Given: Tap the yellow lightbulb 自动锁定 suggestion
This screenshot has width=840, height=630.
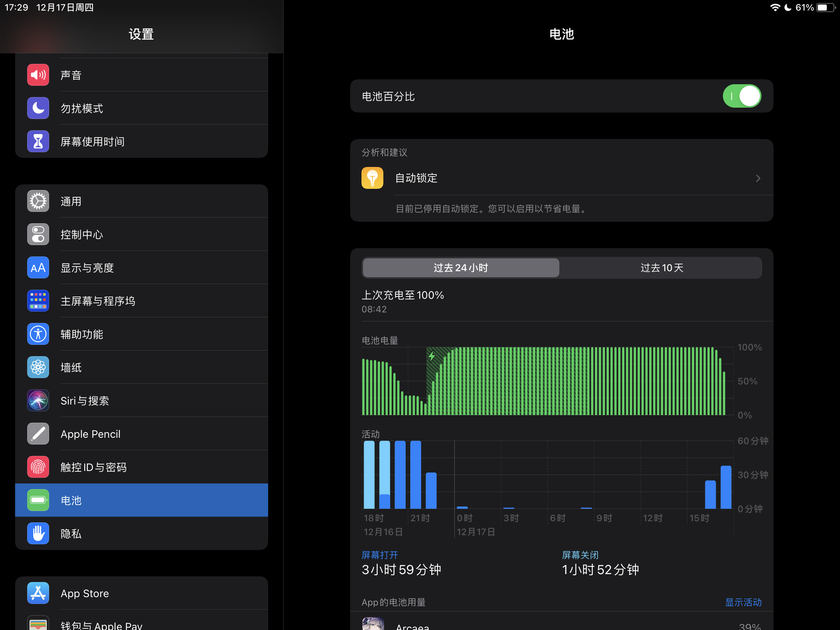Looking at the screenshot, I should pyautogui.click(x=372, y=178).
